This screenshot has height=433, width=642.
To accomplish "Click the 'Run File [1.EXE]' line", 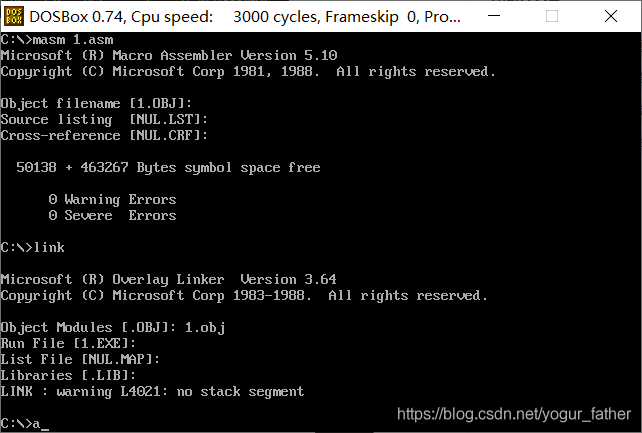I will coord(68,343).
